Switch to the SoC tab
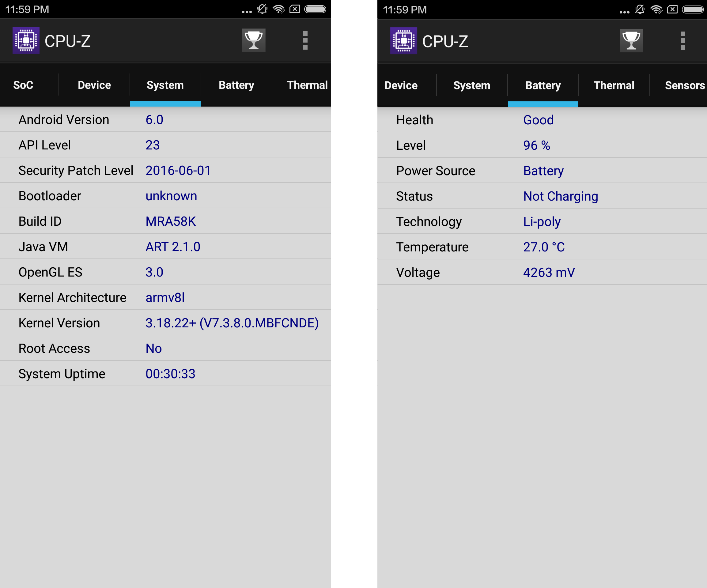The width and height of the screenshot is (707, 588). pos(23,85)
